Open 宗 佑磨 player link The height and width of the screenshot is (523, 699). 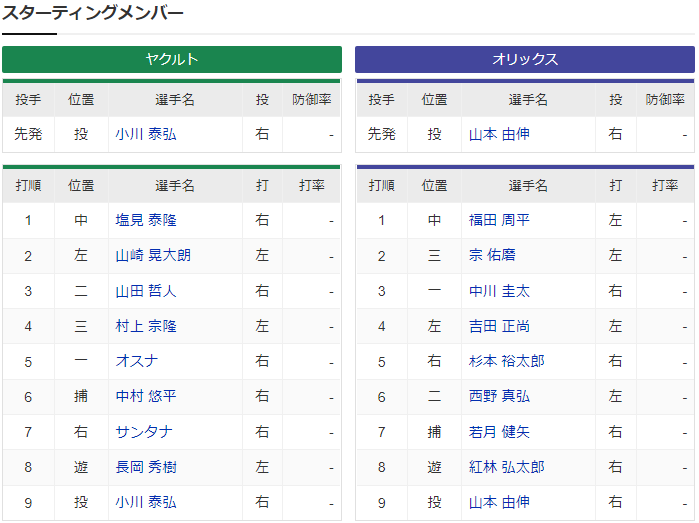point(491,256)
